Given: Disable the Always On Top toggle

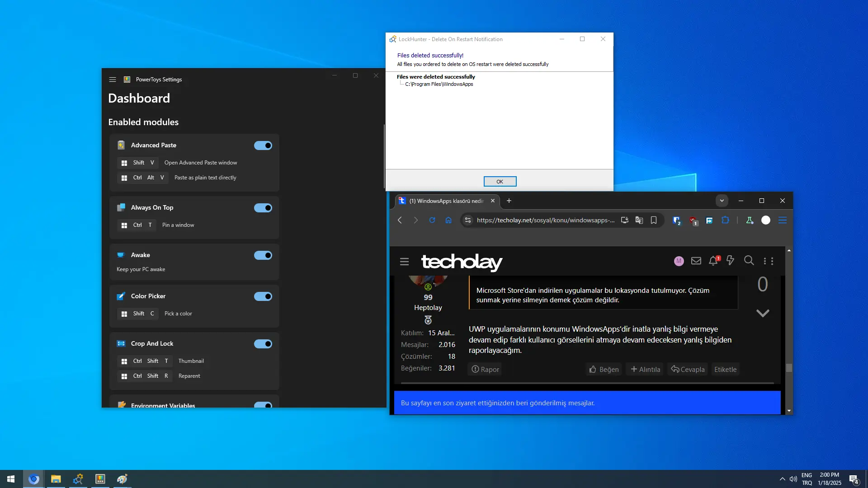Looking at the screenshot, I should point(263,208).
